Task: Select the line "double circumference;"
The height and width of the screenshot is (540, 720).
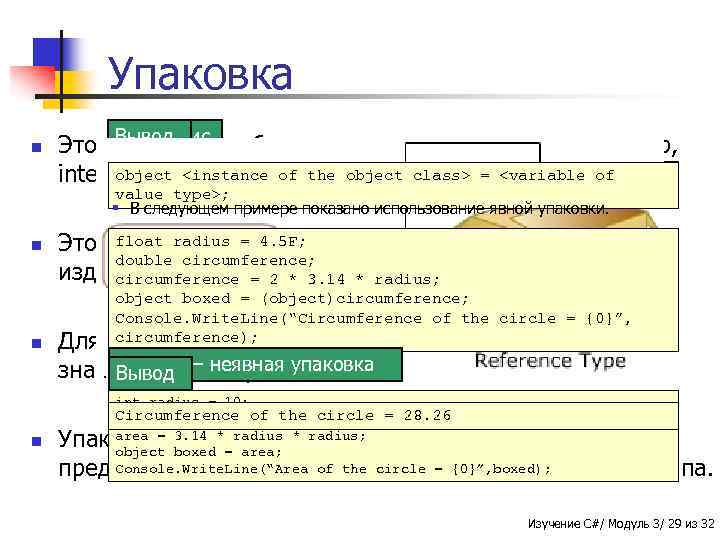Action: tap(215, 260)
